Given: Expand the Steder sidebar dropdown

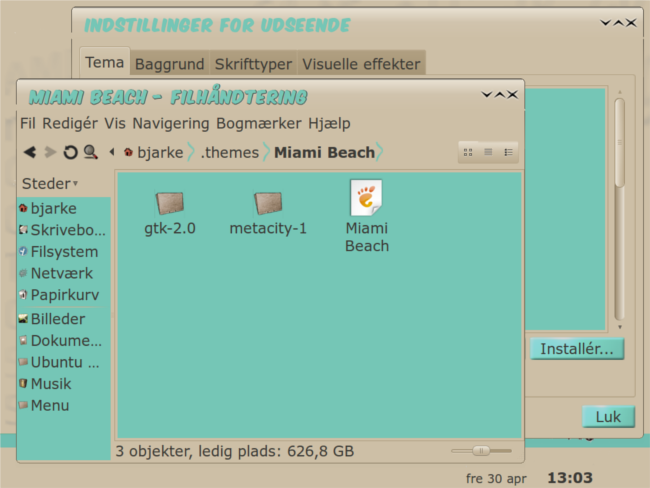Looking at the screenshot, I should (x=50, y=183).
